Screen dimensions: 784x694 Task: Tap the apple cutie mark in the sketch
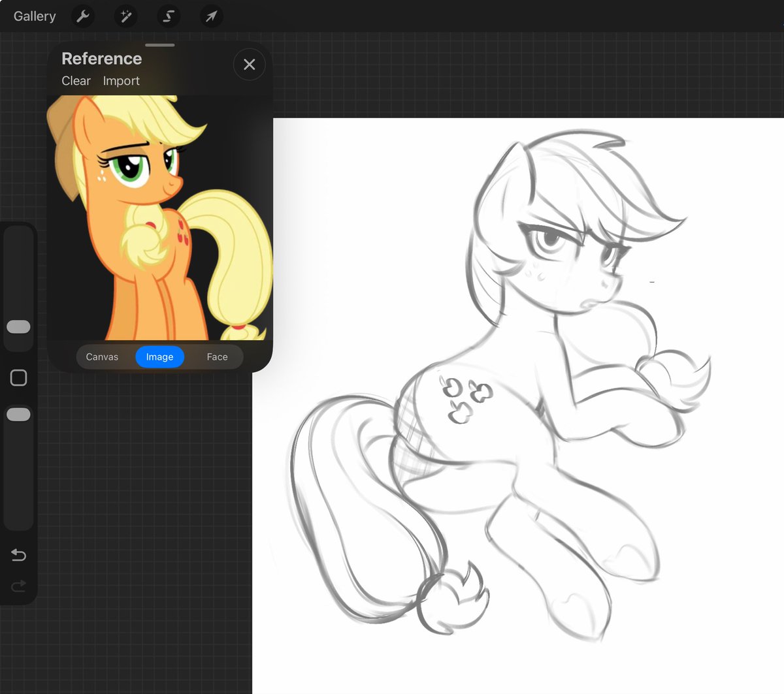[x=465, y=399]
